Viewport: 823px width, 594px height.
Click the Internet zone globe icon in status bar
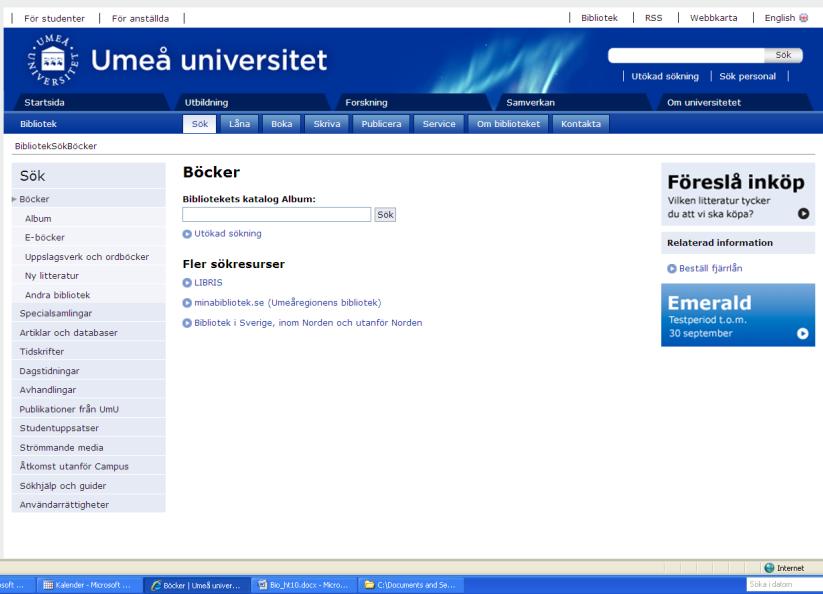click(769, 568)
